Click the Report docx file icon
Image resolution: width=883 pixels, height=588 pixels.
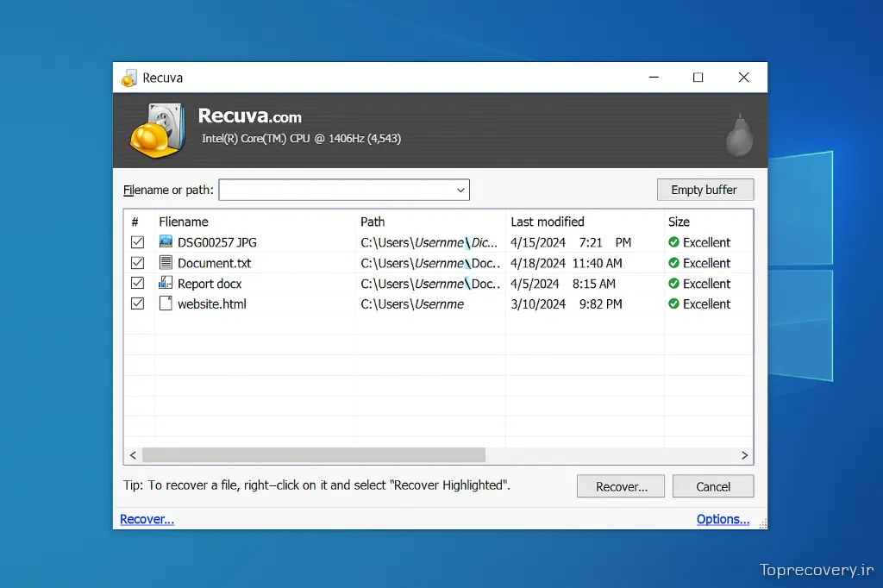[166, 284]
